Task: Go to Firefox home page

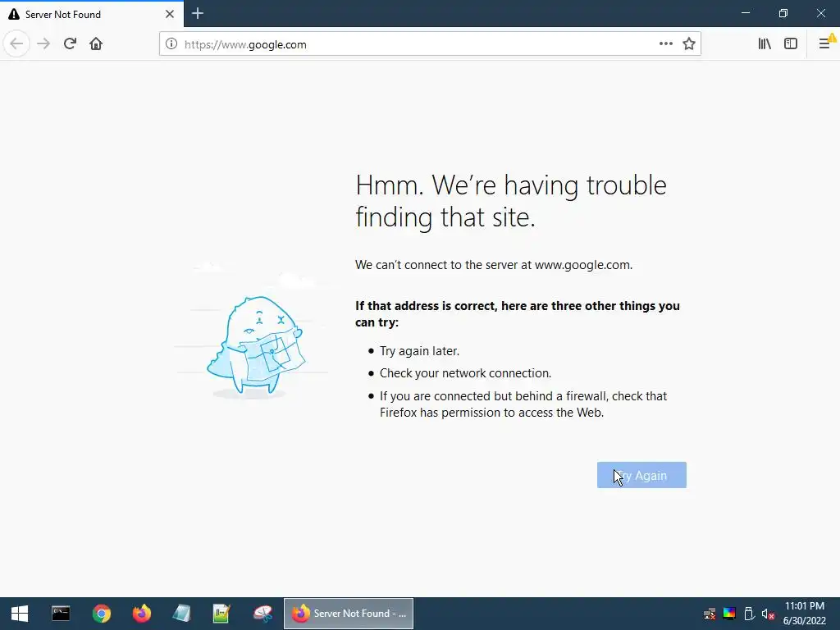Action: (x=96, y=43)
